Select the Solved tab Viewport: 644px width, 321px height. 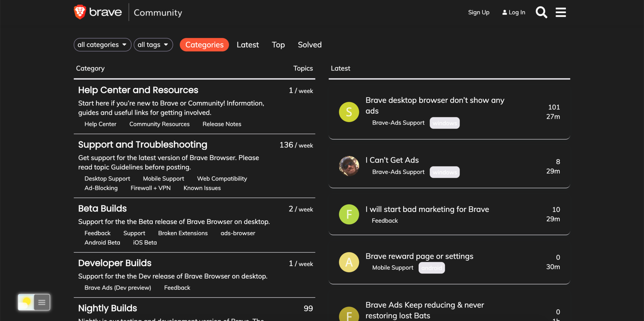coord(309,45)
